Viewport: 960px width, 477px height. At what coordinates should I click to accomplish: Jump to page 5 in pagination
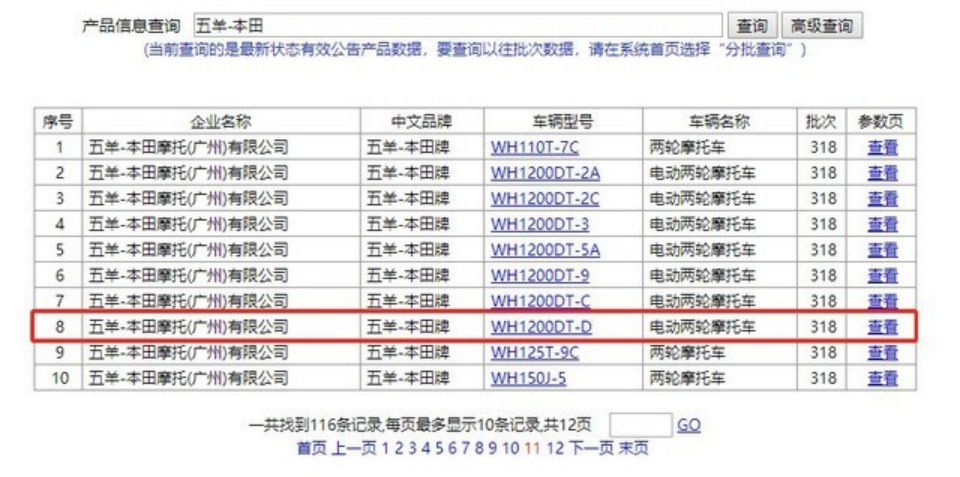coord(439,448)
